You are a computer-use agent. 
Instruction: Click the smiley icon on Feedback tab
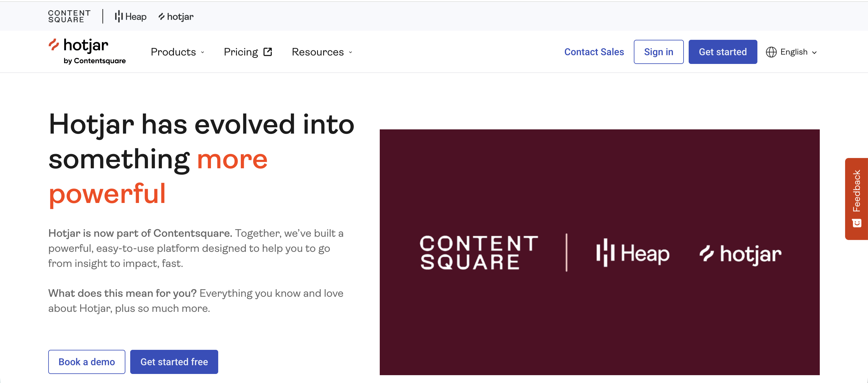857,223
